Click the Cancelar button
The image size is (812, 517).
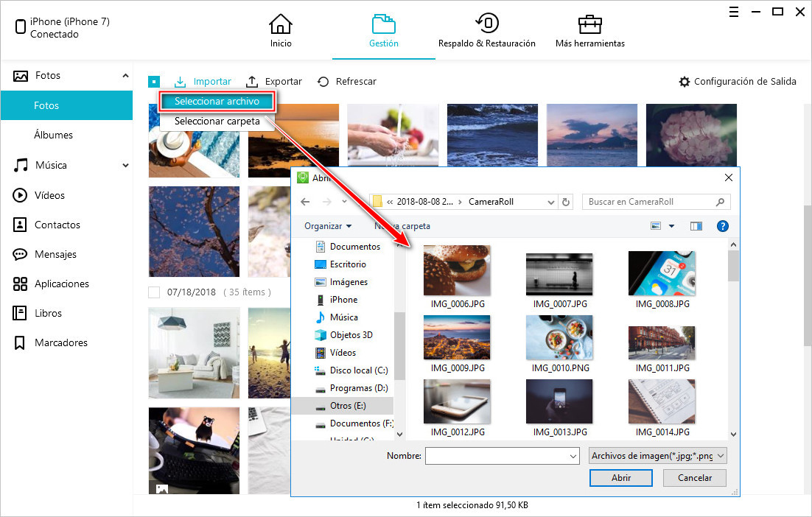pos(694,478)
